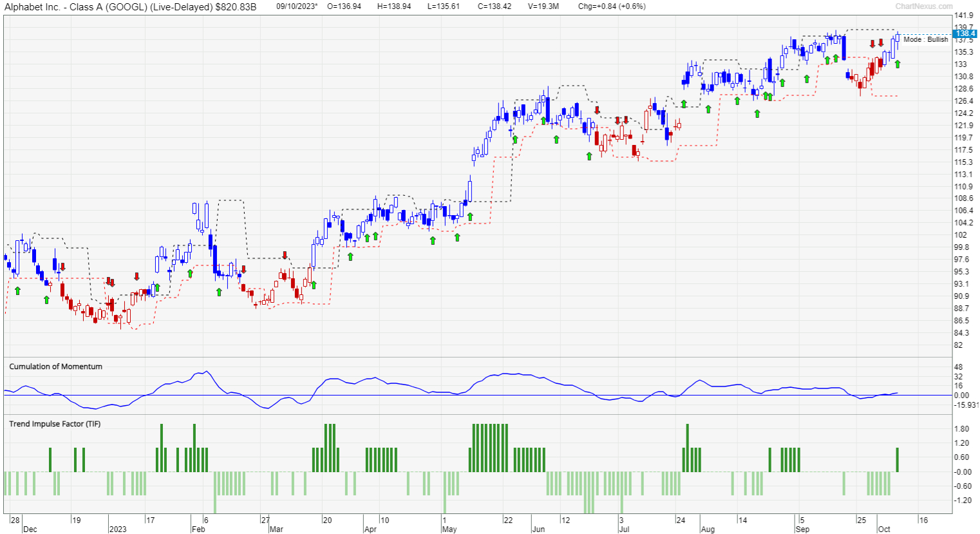Click the 126.4 price axis label
Screen dimensions: 980x534
(964, 101)
